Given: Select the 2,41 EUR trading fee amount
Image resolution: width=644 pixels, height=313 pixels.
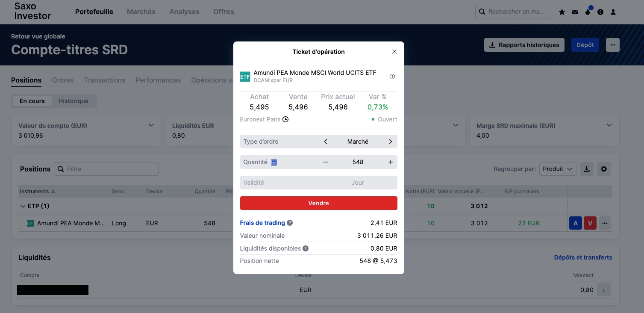Looking at the screenshot, I should click(384, 223).
